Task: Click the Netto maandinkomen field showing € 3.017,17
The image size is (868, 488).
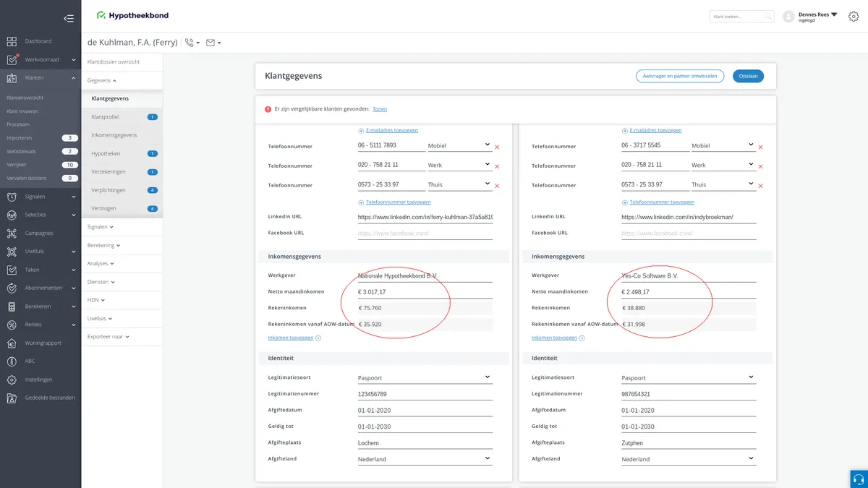Action: point(425,292)
